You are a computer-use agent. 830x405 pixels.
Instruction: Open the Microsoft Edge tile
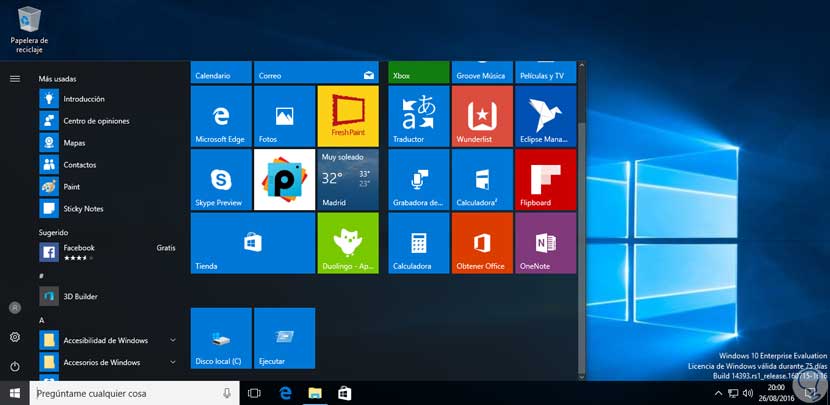[221, 116]
